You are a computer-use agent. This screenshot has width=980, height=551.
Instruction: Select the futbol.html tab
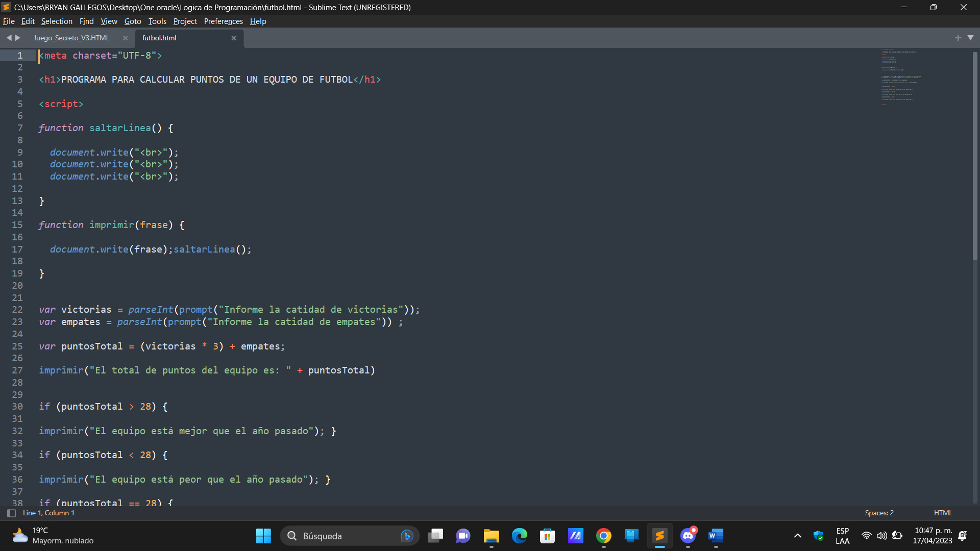(x=159, y=38)
